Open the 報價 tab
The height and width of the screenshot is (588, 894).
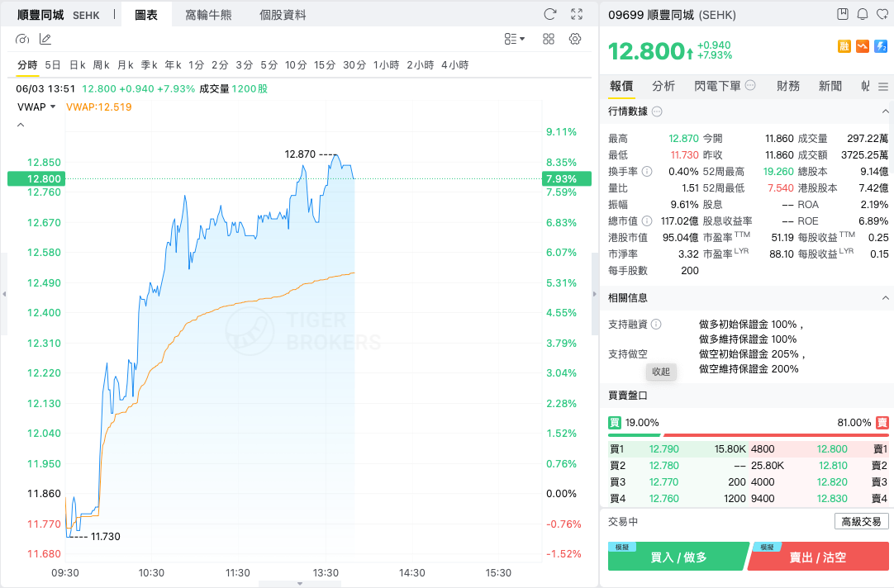621,86
